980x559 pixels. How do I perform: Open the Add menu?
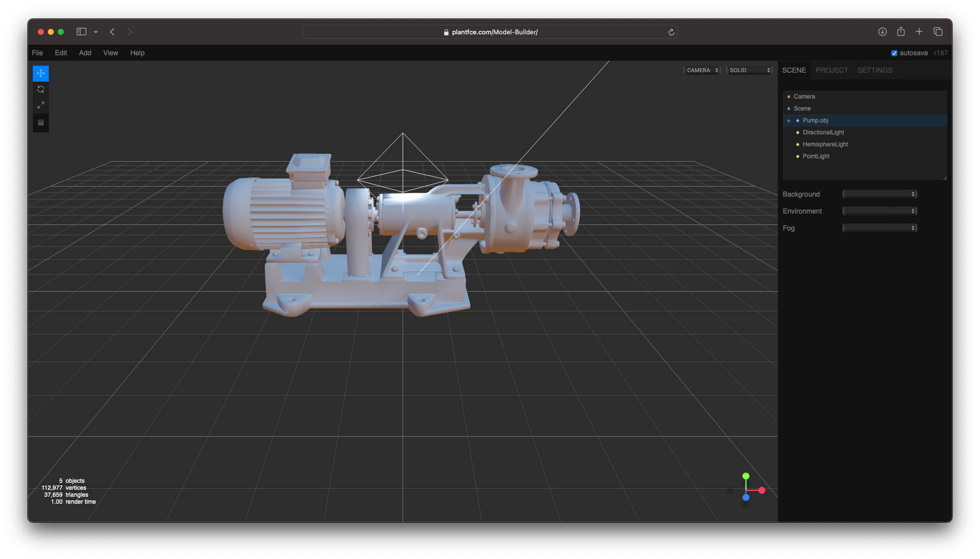point(85,53)
